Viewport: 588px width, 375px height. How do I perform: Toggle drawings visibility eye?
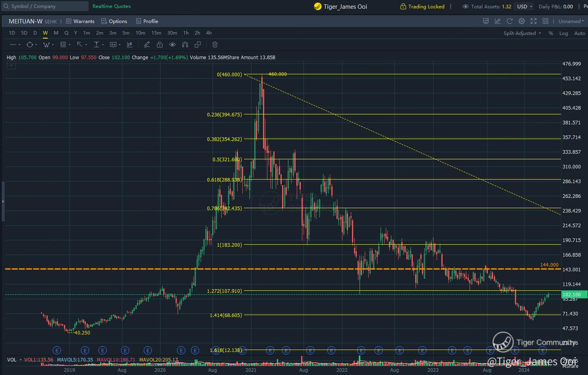point(172,44)
